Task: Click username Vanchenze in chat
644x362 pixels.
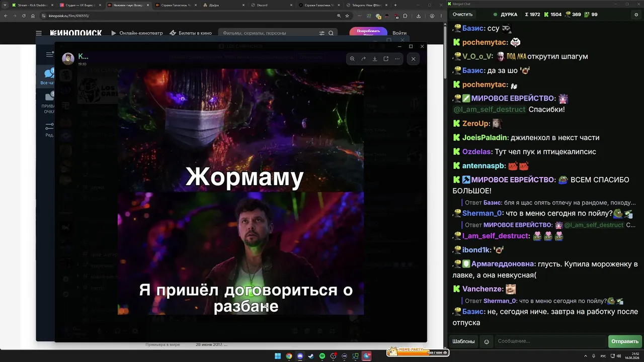Action: tap(482, 289)
